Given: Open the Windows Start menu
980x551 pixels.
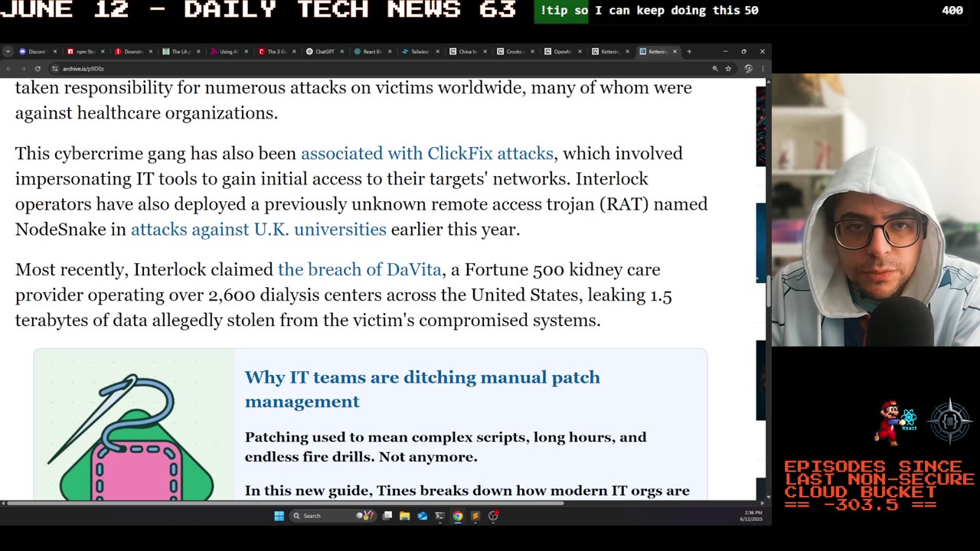Looking at the screenshot, I should 279,516.
